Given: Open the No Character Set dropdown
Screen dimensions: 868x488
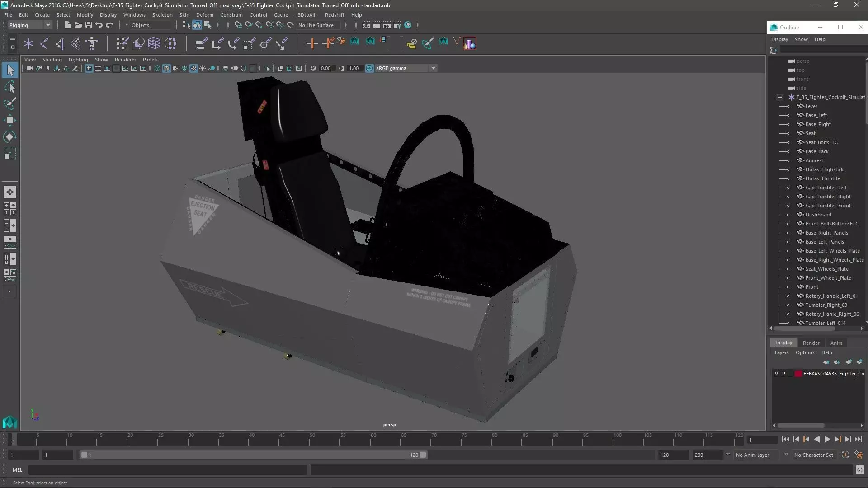Looking at the screenshot, I should coord(814,455).
